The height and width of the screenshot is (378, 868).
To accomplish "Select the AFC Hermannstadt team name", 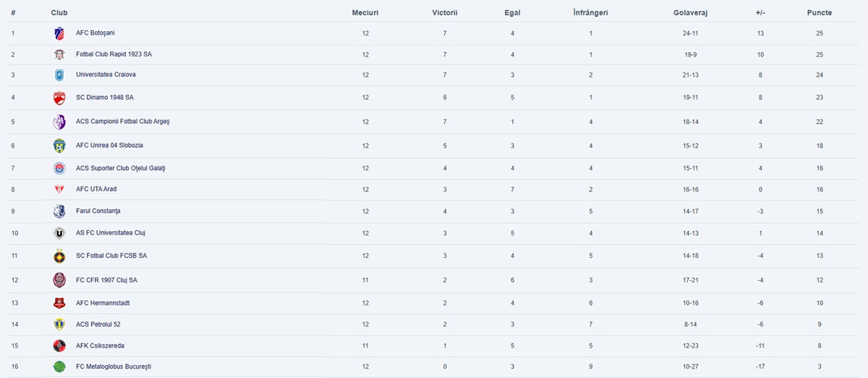I will [x=103, y=303].
